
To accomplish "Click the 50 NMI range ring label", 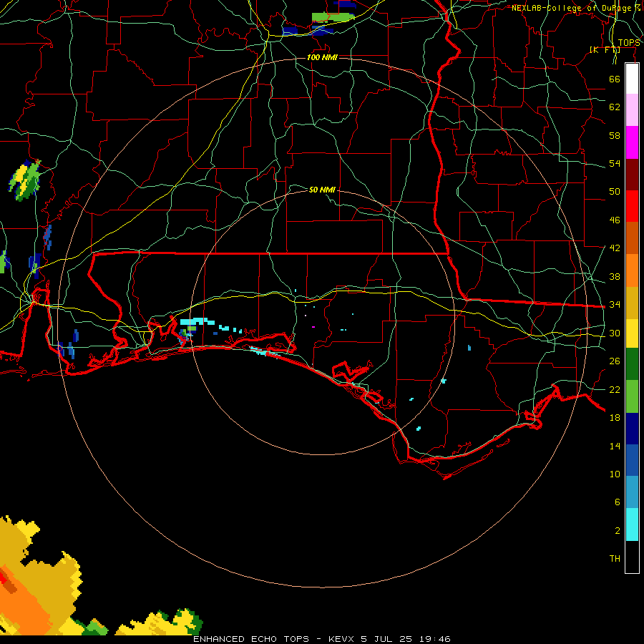I will pos(322,190).
